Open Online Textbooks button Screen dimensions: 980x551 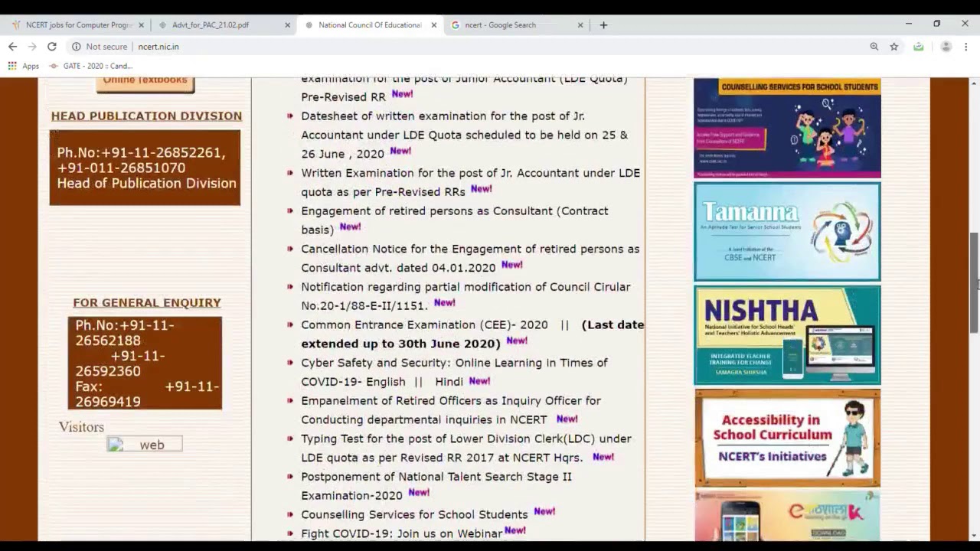[145, 83]
